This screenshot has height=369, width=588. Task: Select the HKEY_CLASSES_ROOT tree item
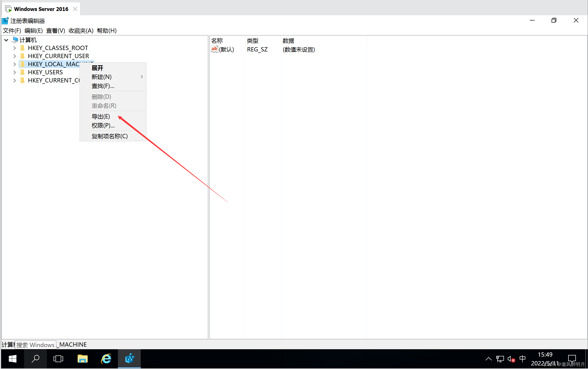tap(58, 48)
